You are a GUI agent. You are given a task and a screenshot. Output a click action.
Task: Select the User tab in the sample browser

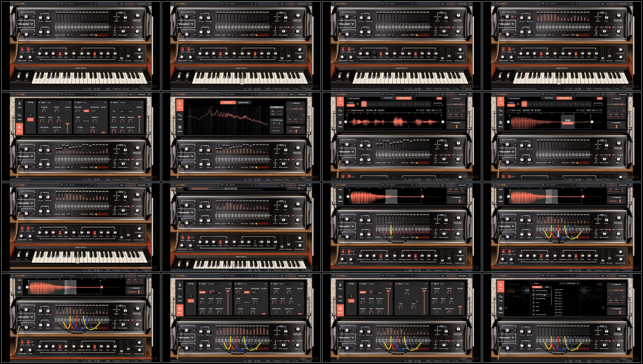pos(547,287)
